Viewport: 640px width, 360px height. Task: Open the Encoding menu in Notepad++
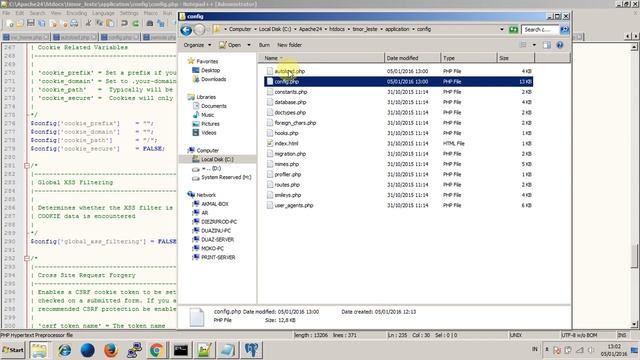pyautogui.click(x=76, y=13)
